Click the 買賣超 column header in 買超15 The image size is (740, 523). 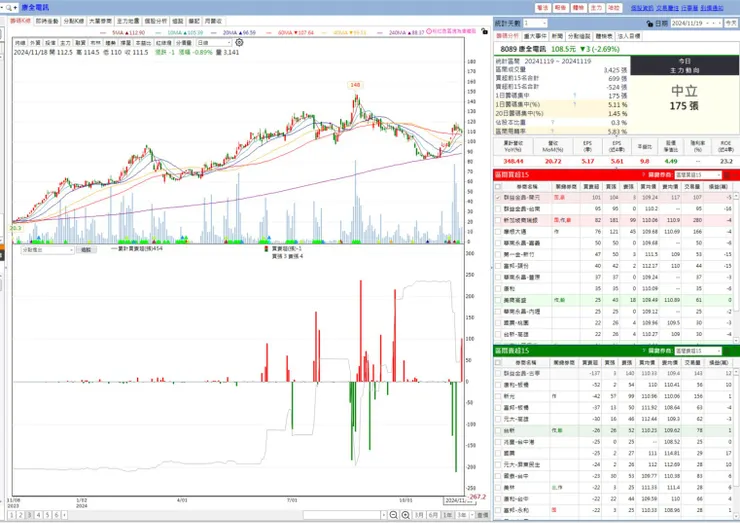[x=590, y=186]
